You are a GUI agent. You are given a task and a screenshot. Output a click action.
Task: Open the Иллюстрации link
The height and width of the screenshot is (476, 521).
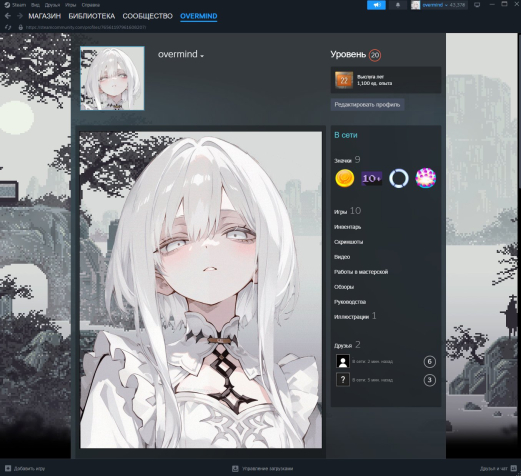click(x=355, y=316)
